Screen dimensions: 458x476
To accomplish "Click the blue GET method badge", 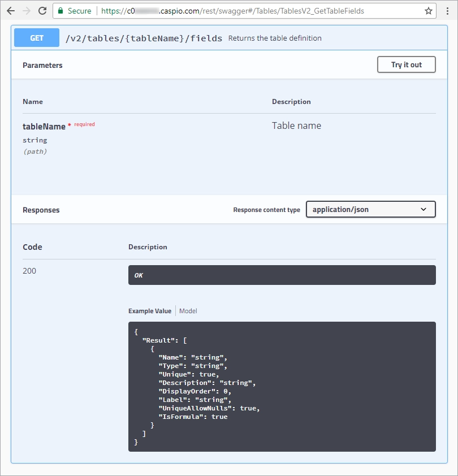I will (x=37, y=38).
